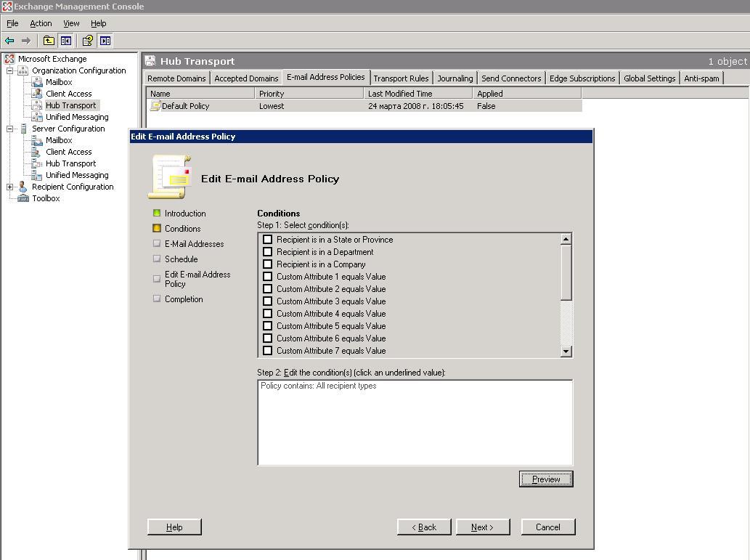750x560 pixels.
Task: Enable Custom Attribute 2 equals Value
Action: coord(268,289)
